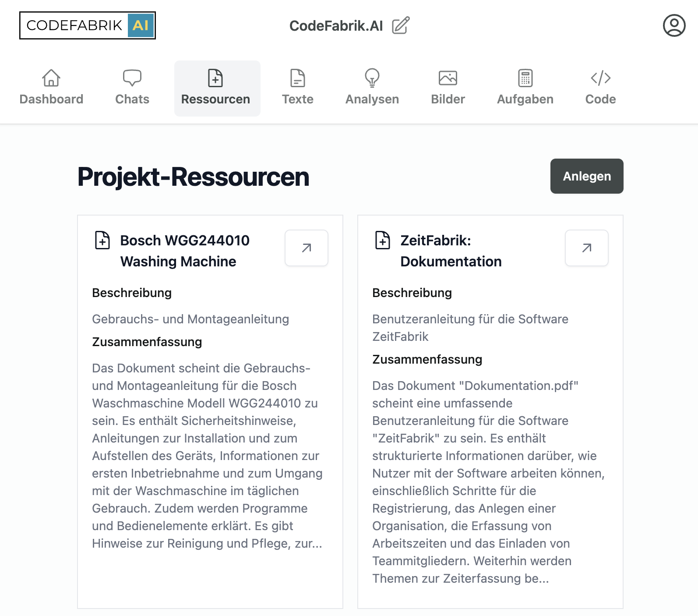Click the pencil edit icon beside CodeFabrik.AI
The height and width of the screenshot is (616, 698).
pyautogui.click(x=401, y=25)
